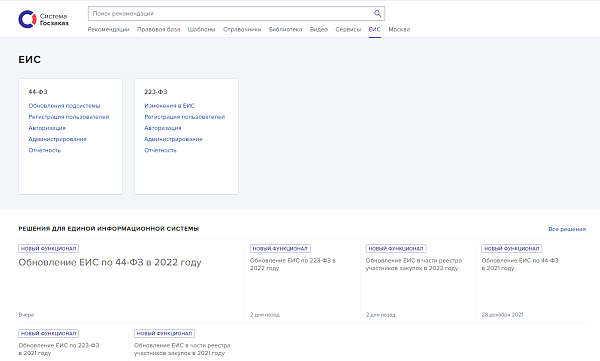Open article Обновление ЕИС по 44-ФЗ в 2022 году
The image size is (600, 361).
pyautogui.click(x=110, y=262)
